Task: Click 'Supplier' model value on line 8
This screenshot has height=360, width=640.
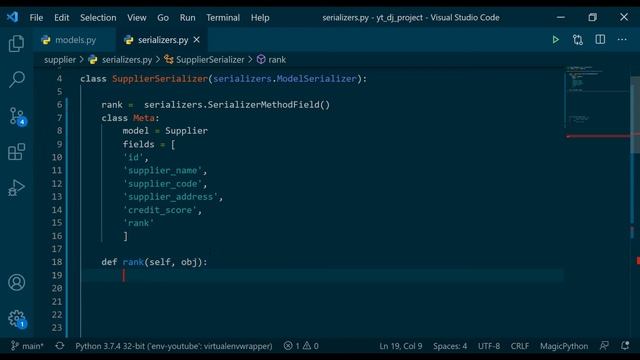Action: point(187,131)
